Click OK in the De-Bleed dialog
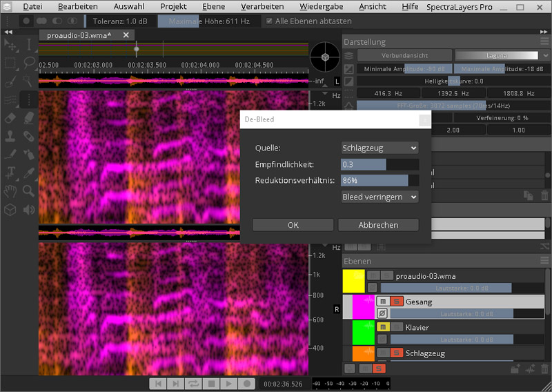 [x=293, y=225]
